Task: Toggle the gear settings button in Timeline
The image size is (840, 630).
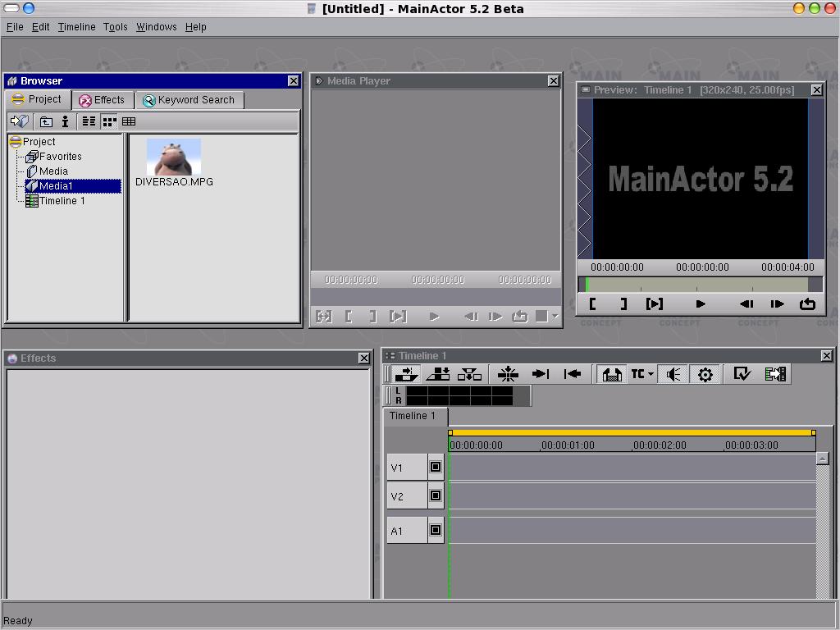Action: tap(705, 374)
